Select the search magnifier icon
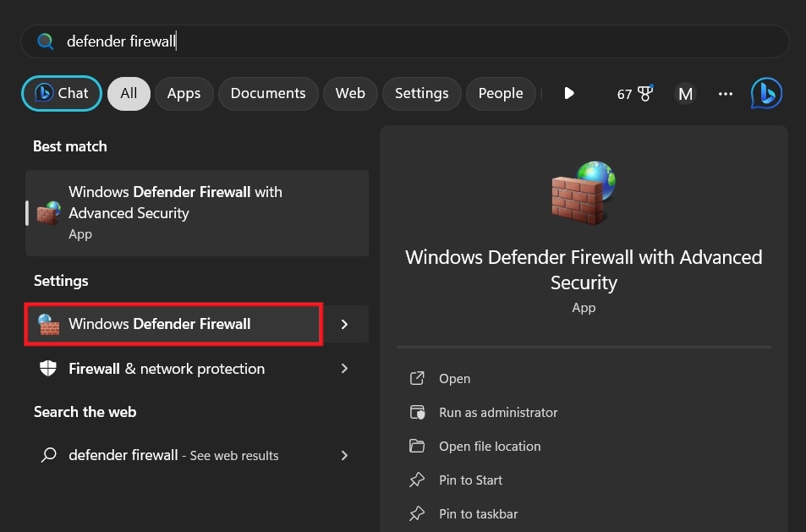Screen dimensions: 806x532 [x=46, y=40]
